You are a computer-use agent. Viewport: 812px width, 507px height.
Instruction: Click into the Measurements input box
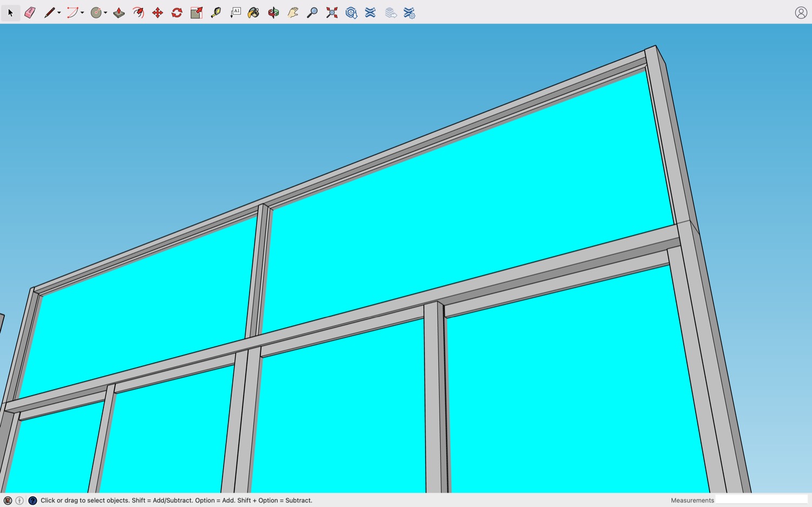762,500
